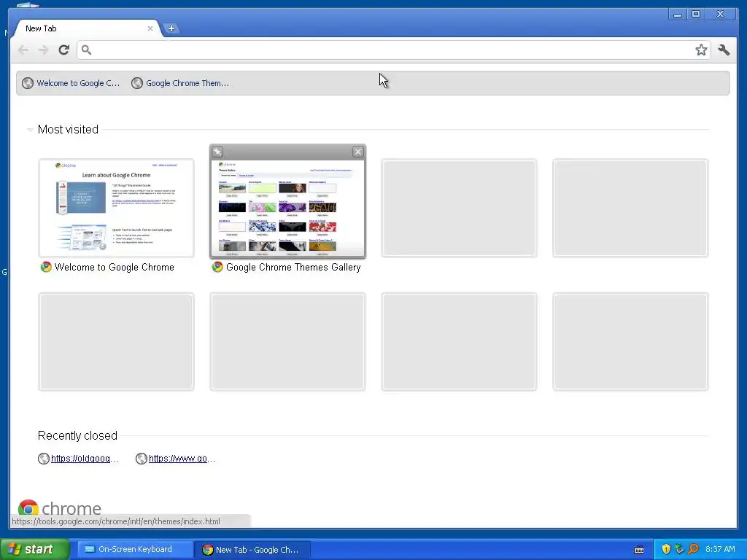The image size is (747, 560).
Task: Click search magnifier icon in address bar
Action: pyautogui.click(x=86, y=50)
